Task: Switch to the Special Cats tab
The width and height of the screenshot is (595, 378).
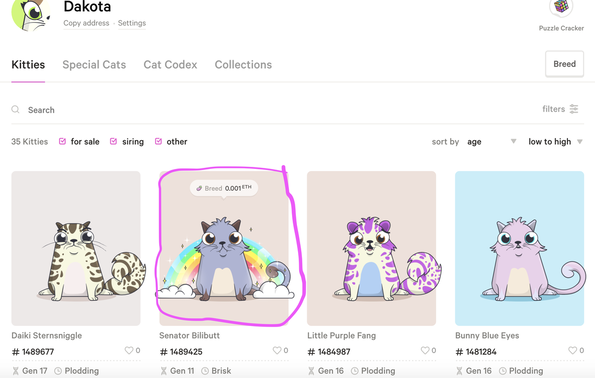Action: pos(94,65)
